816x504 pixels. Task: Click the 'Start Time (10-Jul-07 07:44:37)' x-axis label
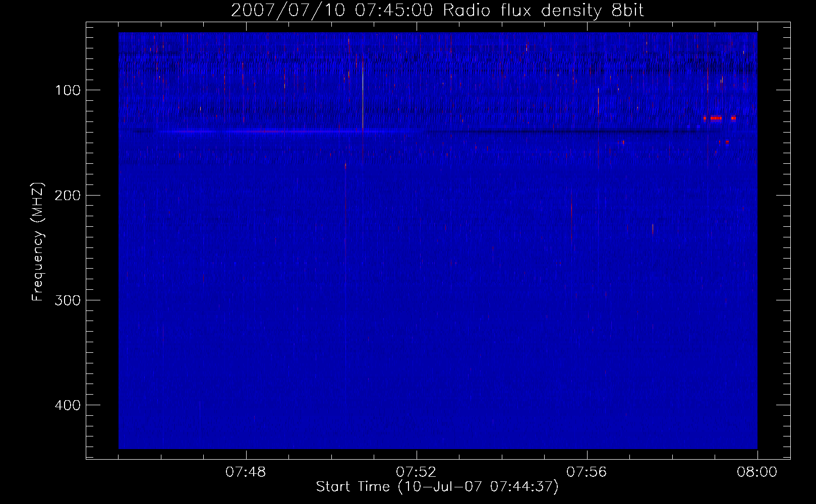point(437,487)
